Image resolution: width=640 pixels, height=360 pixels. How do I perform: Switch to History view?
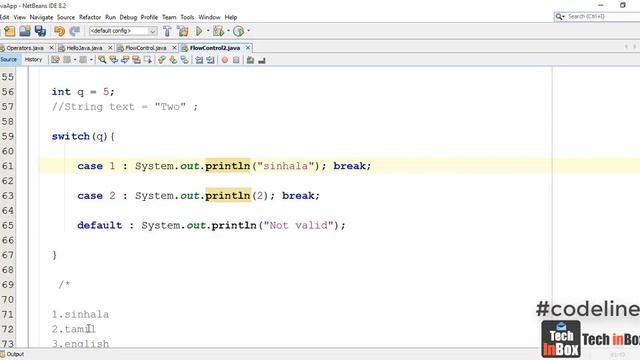pos(33,60)
